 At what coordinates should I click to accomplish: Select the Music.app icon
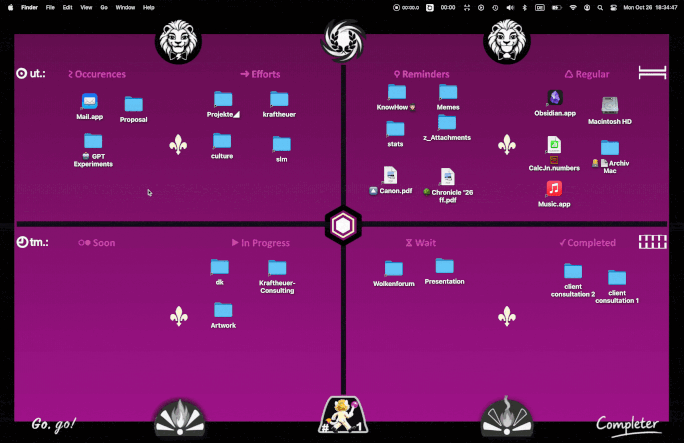554,189
